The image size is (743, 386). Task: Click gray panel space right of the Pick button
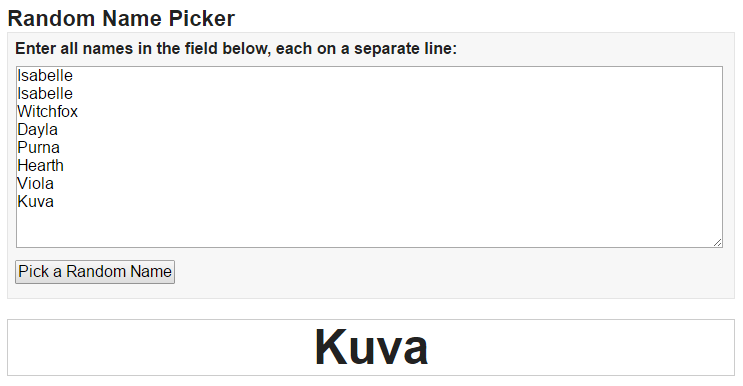click(450, 272)
